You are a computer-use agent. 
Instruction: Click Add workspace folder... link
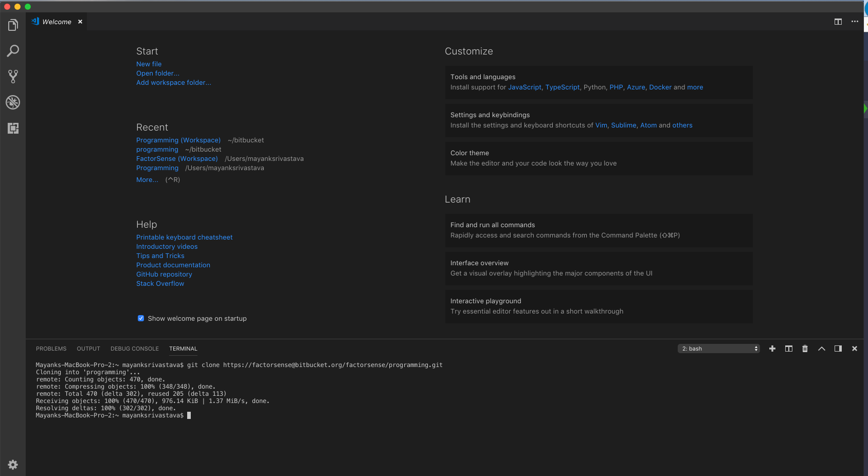[x=174, y=83]
